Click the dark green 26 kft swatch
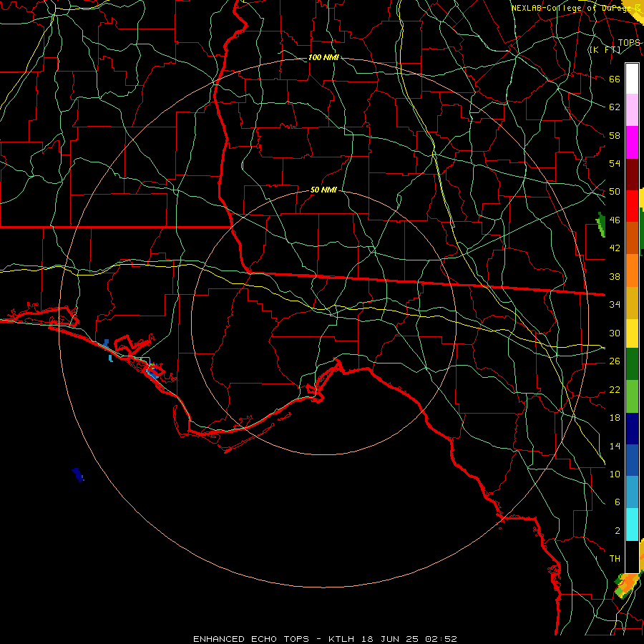This screenshot has width=644, height=644. (x=632, y=364)
